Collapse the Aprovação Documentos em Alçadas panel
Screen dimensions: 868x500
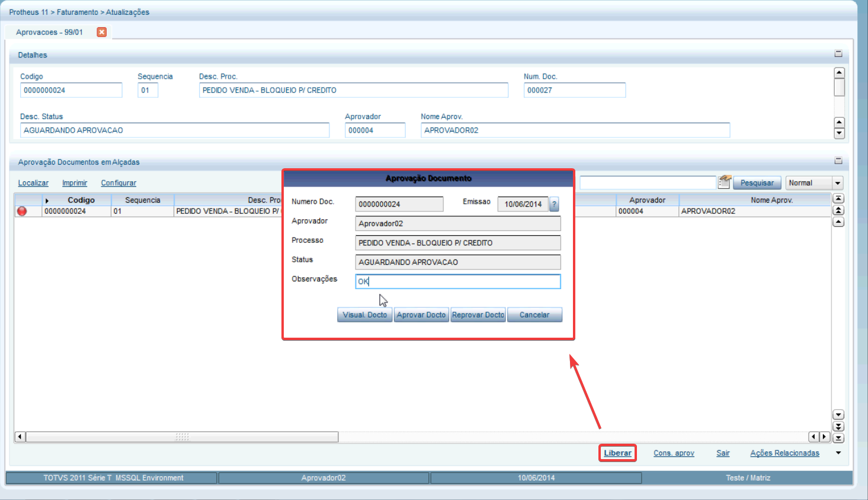point(838,161)
